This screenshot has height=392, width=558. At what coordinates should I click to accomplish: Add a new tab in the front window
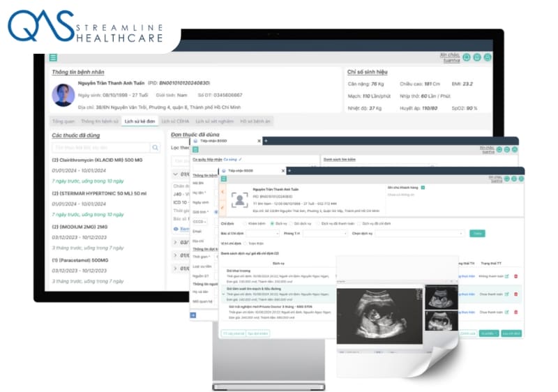tap(289, 171)
